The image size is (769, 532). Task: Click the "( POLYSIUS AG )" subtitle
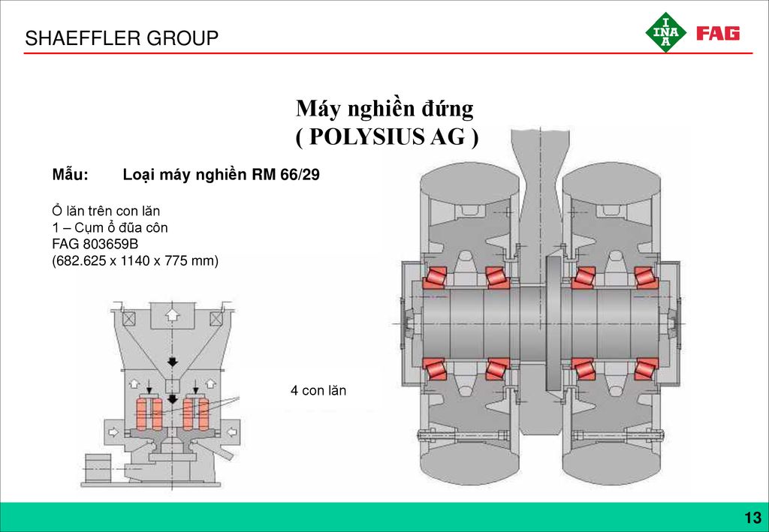click(x=387, y=137)
